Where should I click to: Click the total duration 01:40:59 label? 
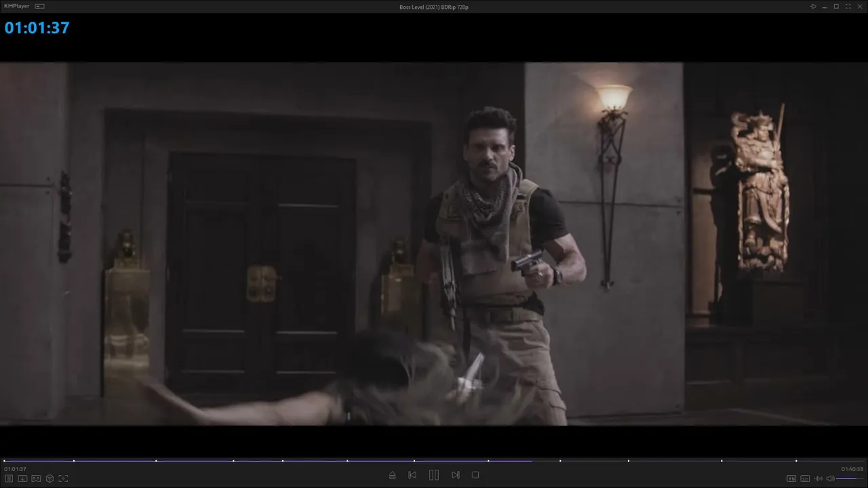pyautogui.click(x=852, y=469)
